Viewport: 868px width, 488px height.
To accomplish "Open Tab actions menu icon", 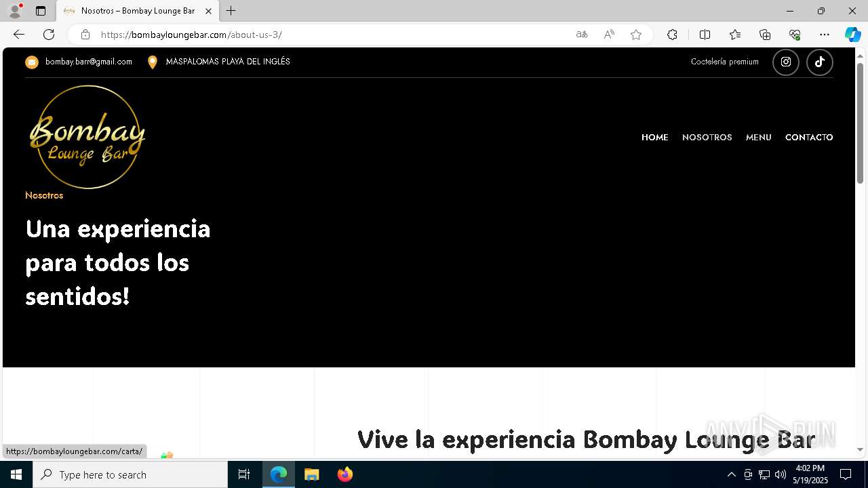I will click(x=41, y=11).
